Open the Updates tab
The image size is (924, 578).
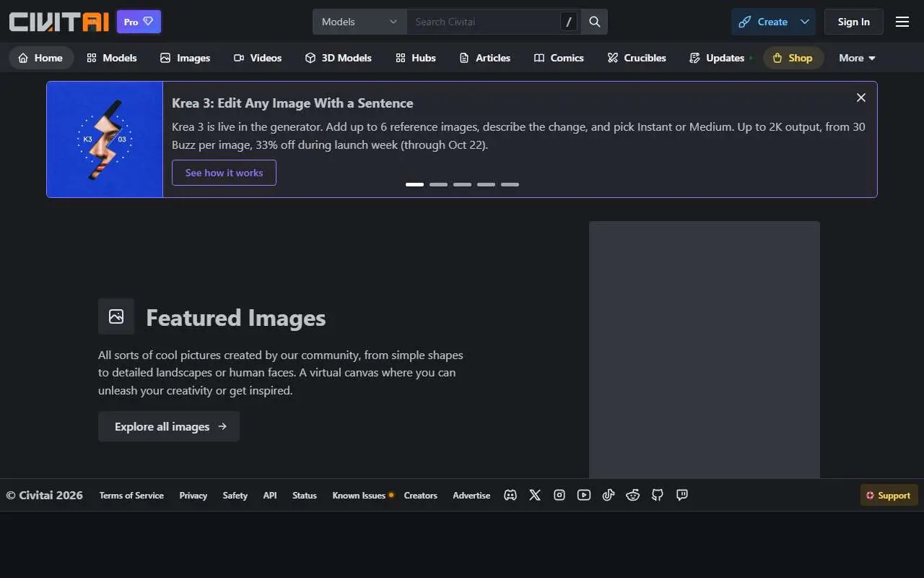718,58
